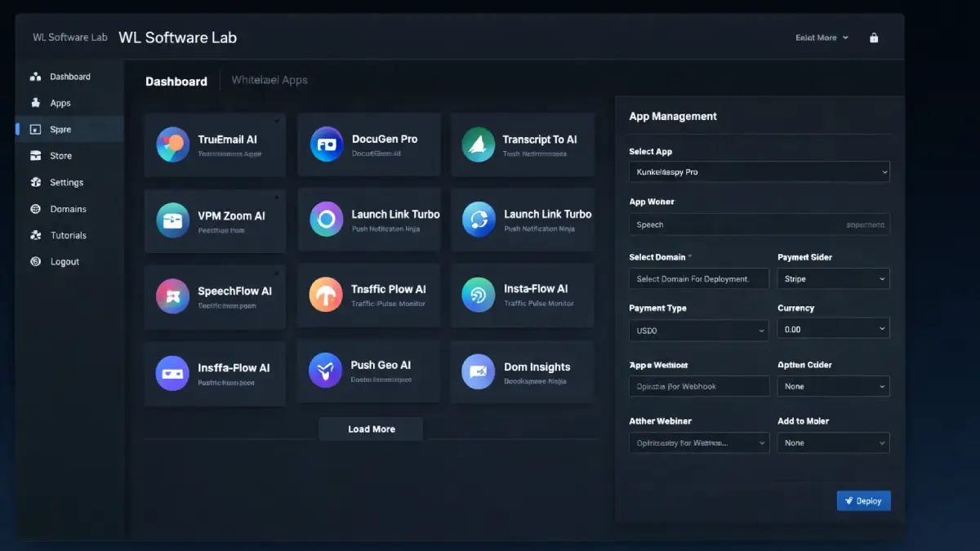Expand the Ather Webinar dropdown
The width and height of the screenshot is (980, 551).
pos(699,442)
